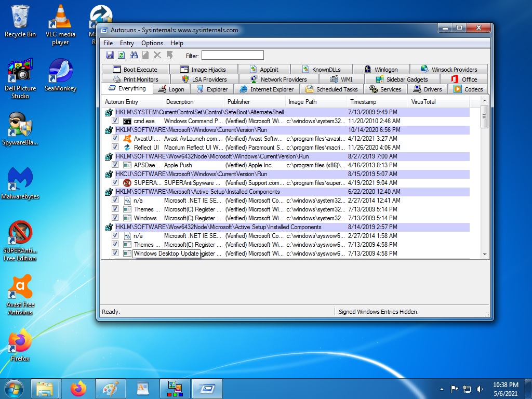The height and width of the screenshot is (399, 532).
Task: Click the list scrollbar down arrow
Action: click(485, 254)
